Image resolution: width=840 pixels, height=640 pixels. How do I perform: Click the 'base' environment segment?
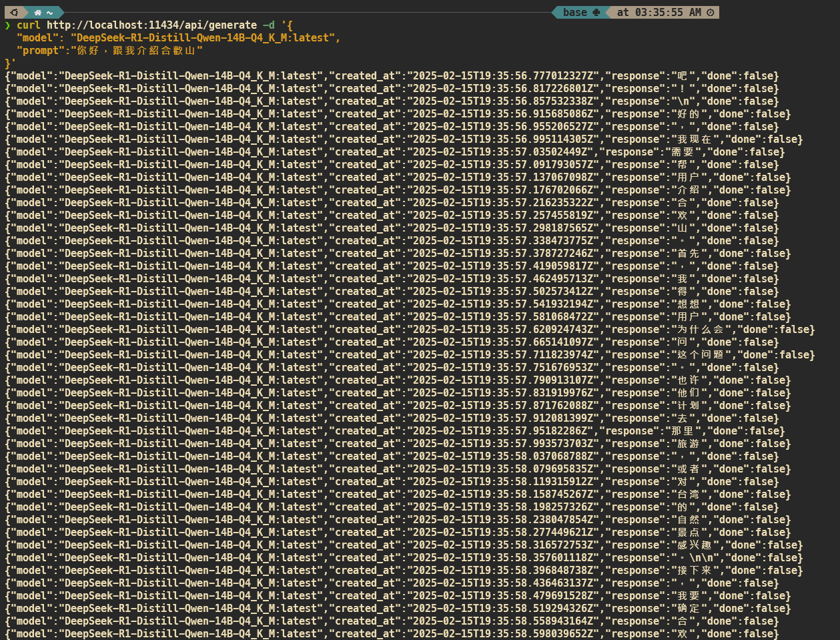(574, 12)
